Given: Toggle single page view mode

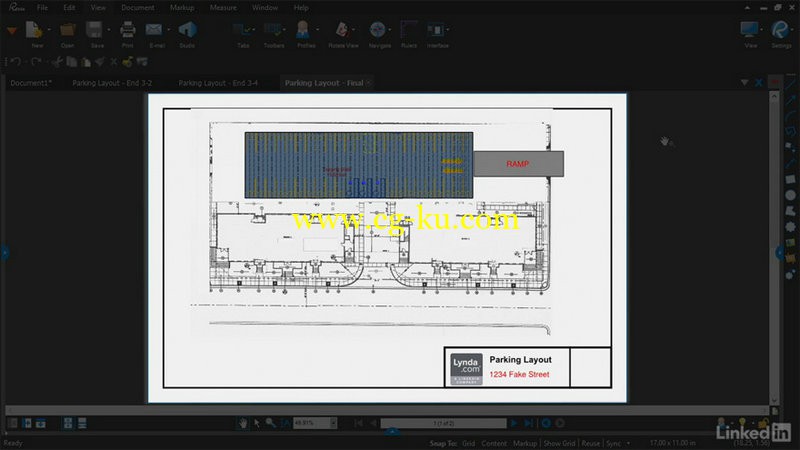Looking at the screenshot, I should [x=68, y=423].
